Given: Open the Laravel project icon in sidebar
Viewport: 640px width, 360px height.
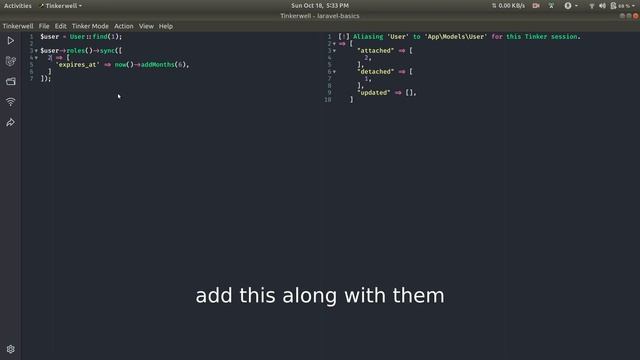Looking at the screenshot, I should pyautogui.click(x=11, y=61).
